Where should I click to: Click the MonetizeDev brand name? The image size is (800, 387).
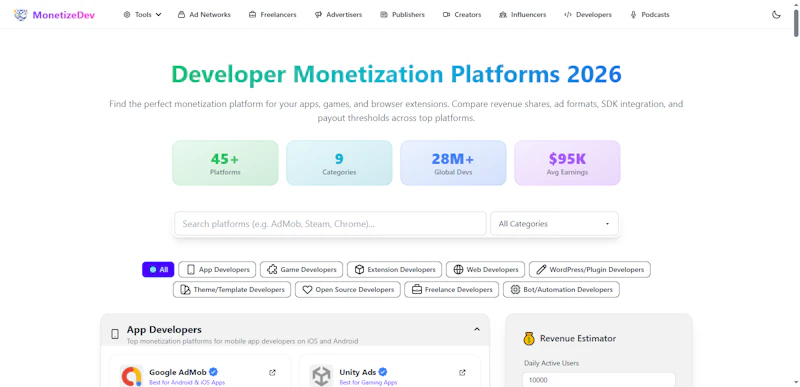(x=64, y=15)
